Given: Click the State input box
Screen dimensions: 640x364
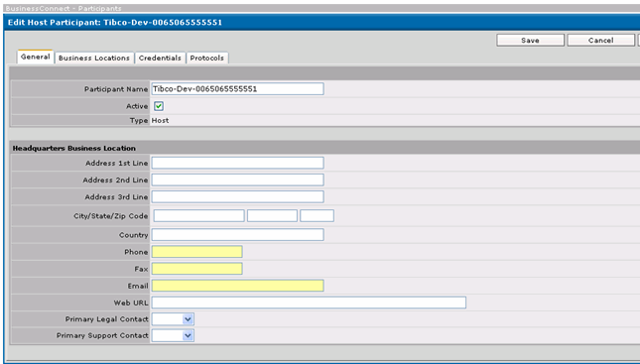Looking at the screenshot, I should click(x=272, y=216).
